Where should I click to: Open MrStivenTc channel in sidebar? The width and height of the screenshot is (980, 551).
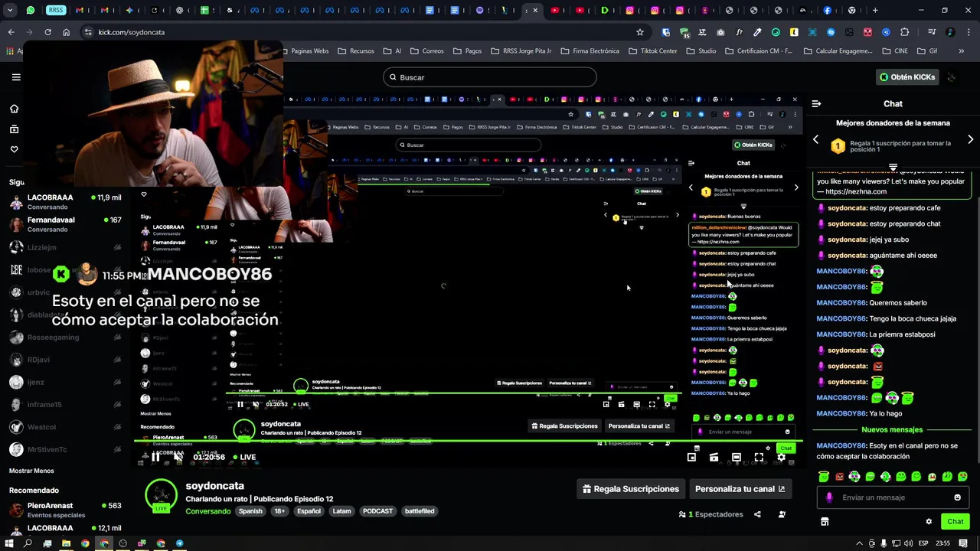(65, 449)
